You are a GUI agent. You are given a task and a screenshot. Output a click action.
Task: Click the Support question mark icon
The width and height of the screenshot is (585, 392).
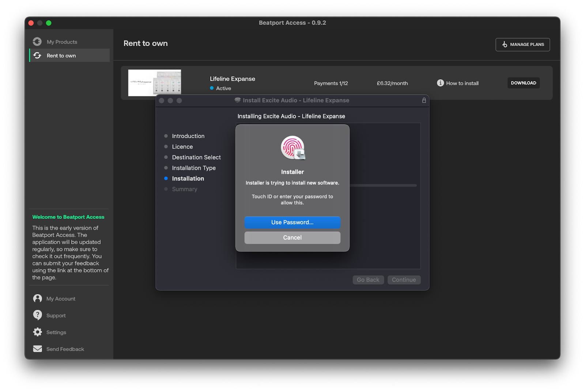coord(37,315)
